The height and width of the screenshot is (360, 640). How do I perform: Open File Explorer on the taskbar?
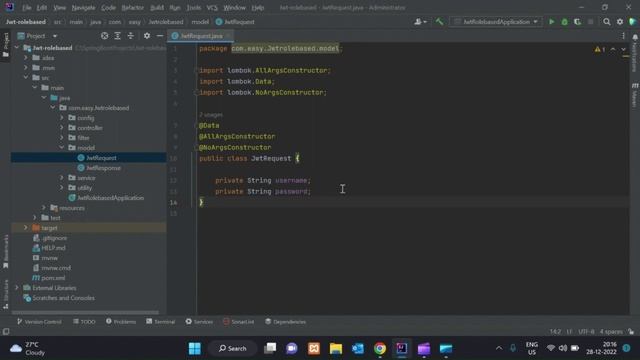click(336, 348)
